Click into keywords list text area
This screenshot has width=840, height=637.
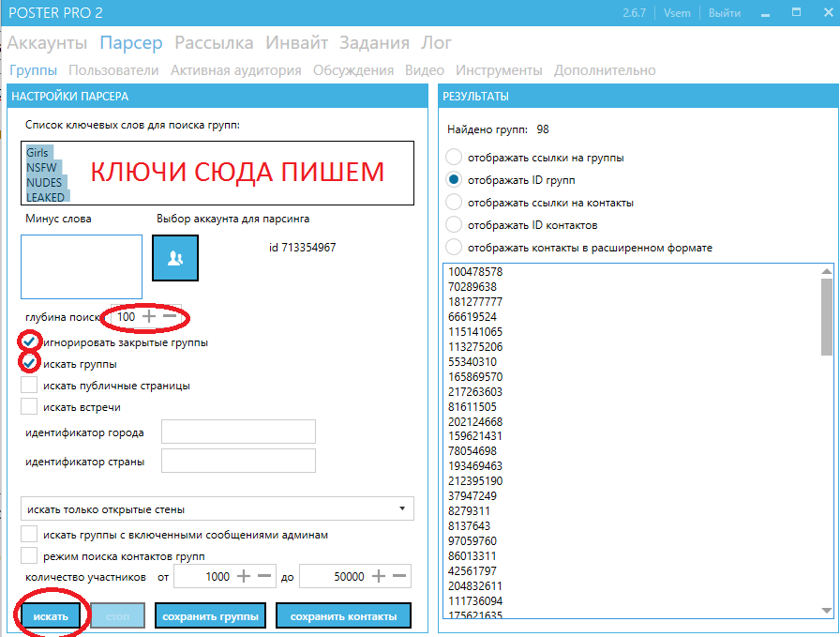(x=217, y=174)
